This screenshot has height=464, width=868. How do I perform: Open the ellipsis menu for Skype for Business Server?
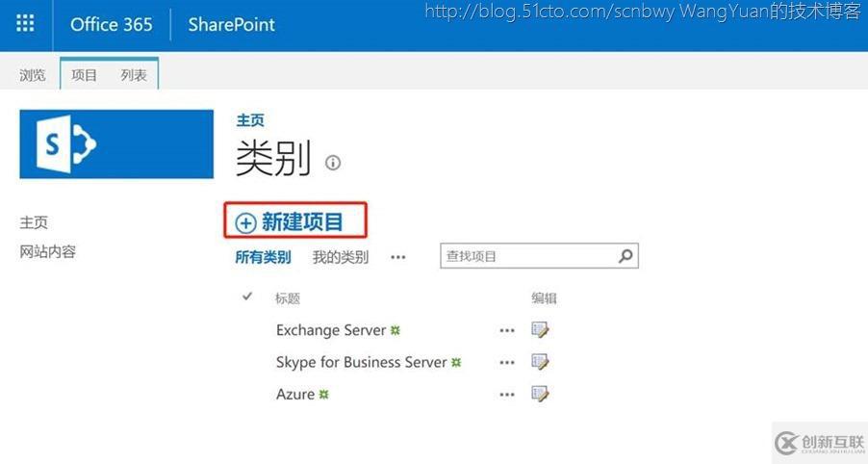click(x=507, y=363)
